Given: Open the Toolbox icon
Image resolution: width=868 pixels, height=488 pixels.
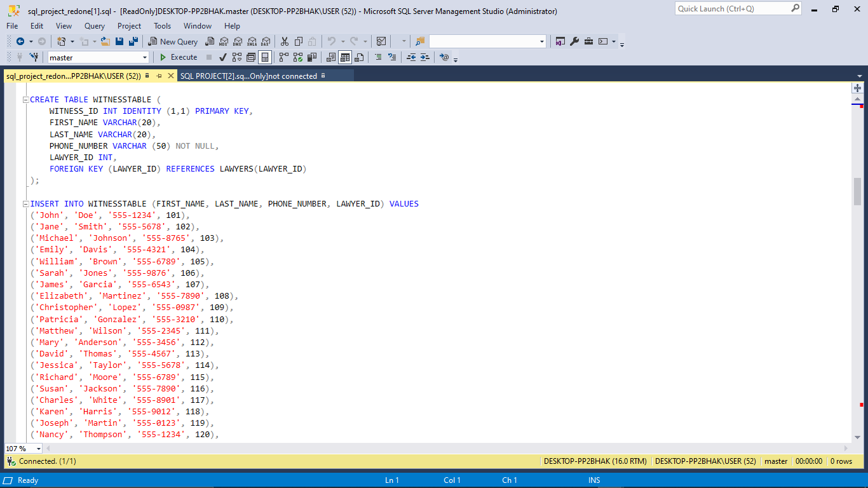Looking at the screenshot, I should (588, 41).
